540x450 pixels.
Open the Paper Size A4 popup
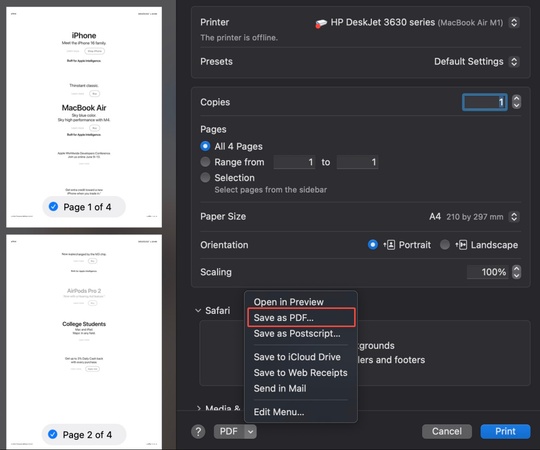pos(514,217)
